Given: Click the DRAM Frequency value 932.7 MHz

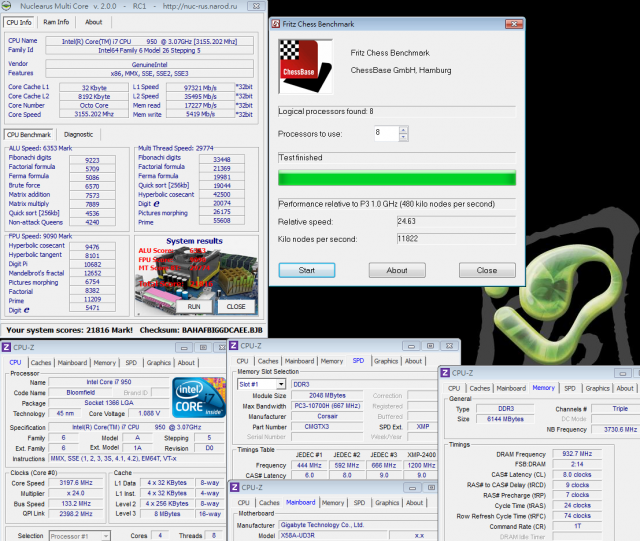Looking at the screenshot, I should coord(577,454).
